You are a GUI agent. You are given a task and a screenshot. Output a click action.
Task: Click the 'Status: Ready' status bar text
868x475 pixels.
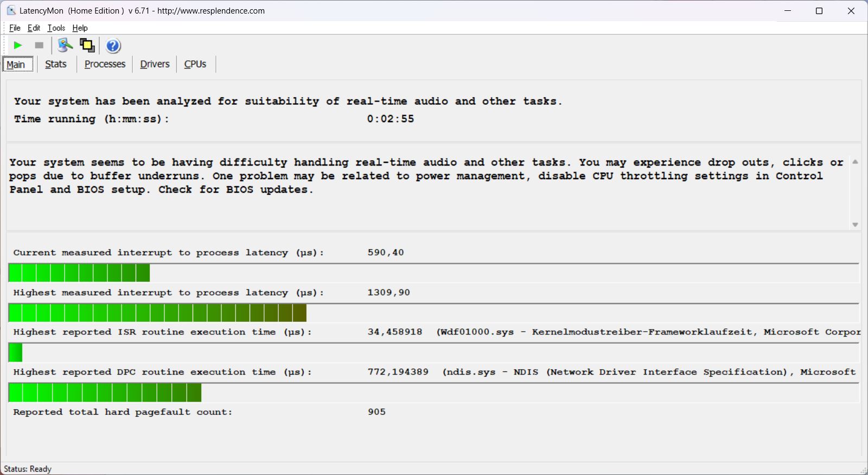(x=28, y=469)
